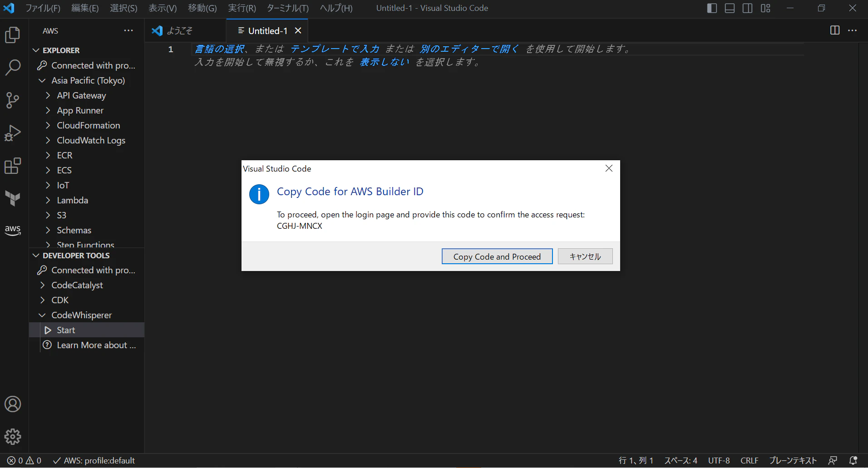
Task: Split the editor to the right
Action: [x=834, y=30]
